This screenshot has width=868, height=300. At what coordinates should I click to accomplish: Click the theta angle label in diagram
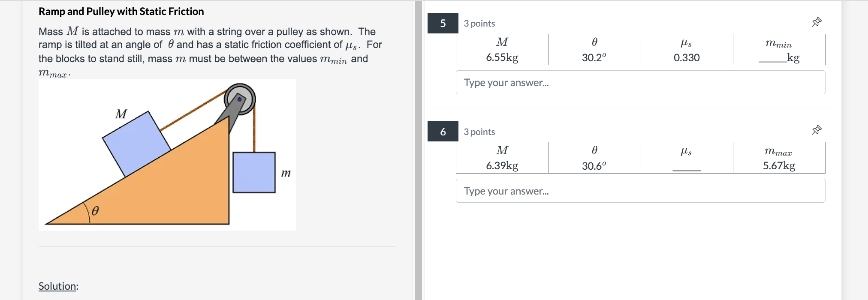pyautogui.click(x=95, y=210)
